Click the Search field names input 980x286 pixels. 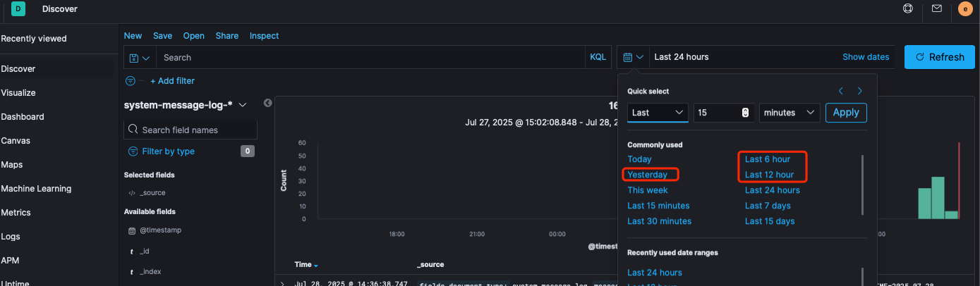coord(190,130)
